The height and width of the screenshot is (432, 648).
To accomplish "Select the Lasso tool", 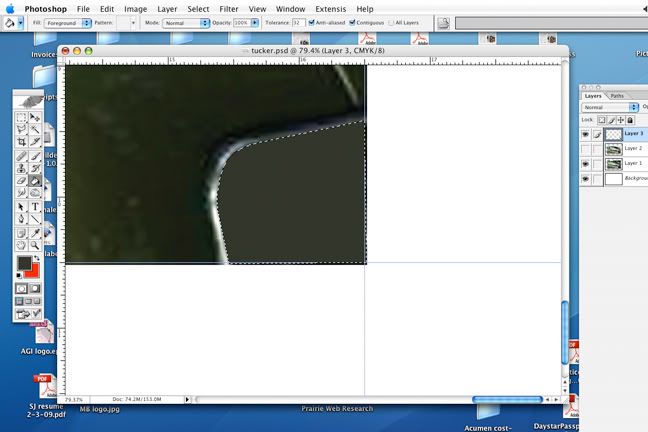I will tap(21, 130).
